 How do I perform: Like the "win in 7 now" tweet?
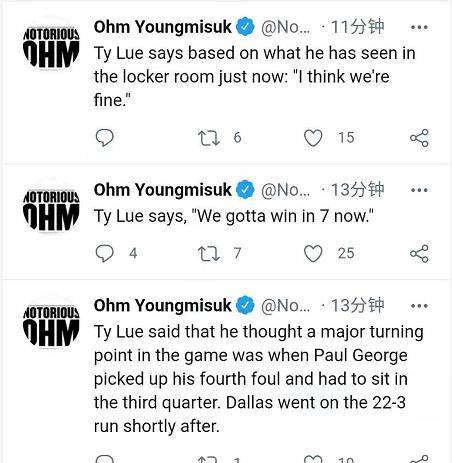313,253
